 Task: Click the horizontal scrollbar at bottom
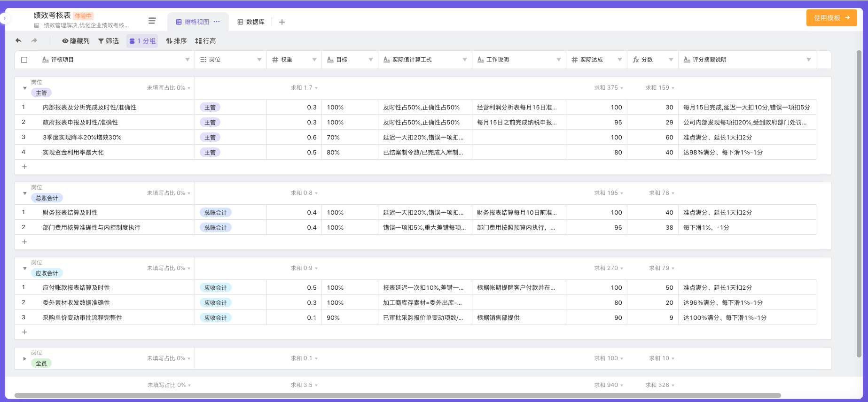pyautogui.click(x=398, y=395)
